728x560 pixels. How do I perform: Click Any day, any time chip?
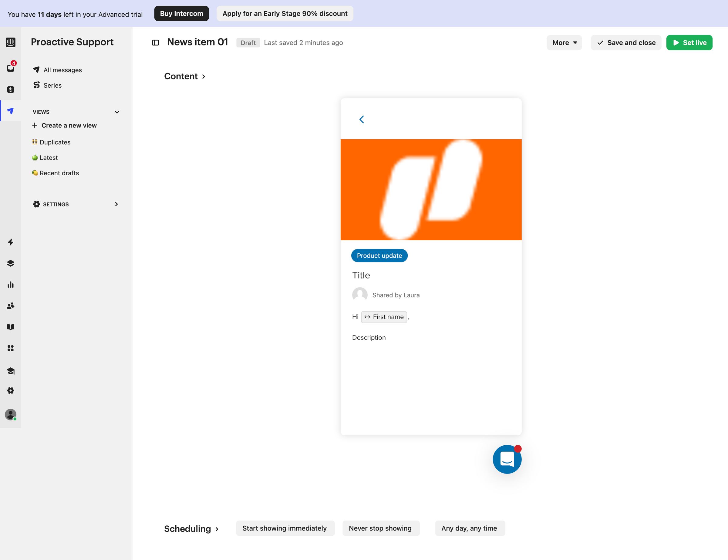pos(470,528)
